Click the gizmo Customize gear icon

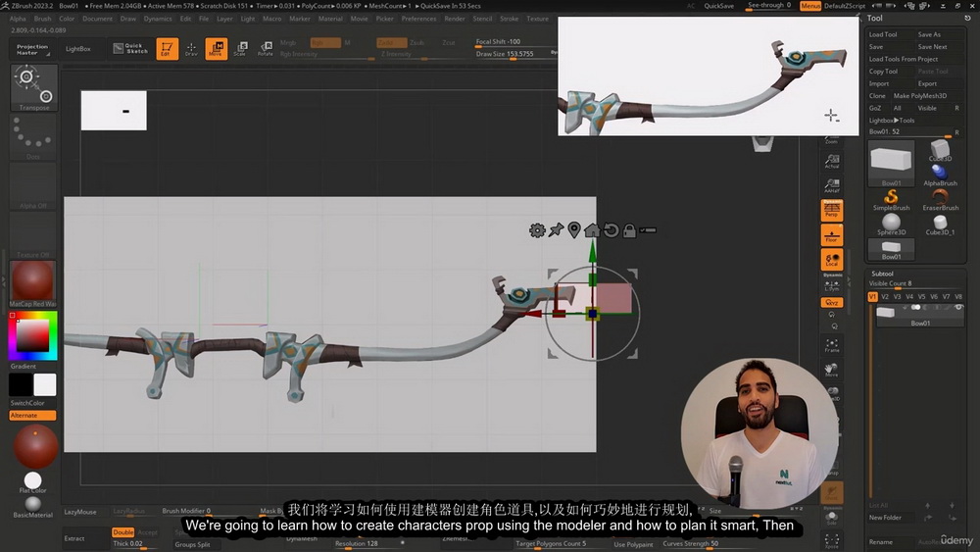[537, 230]
